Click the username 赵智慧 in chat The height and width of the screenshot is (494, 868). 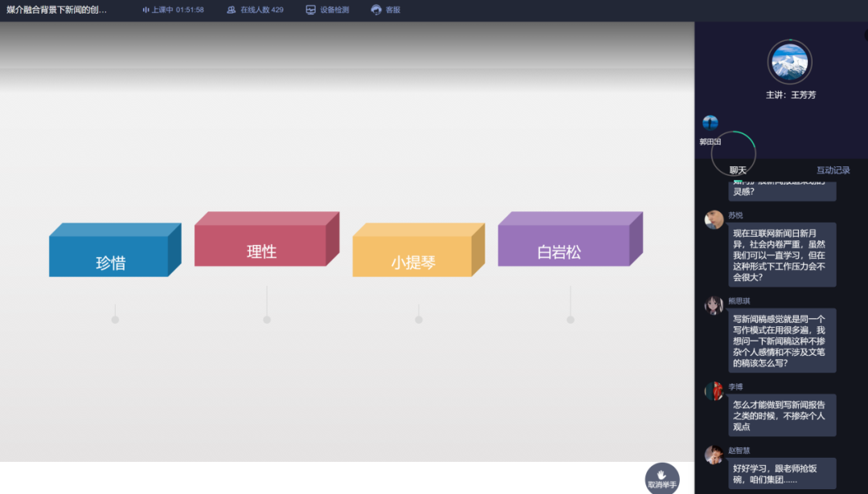(739, 451)
